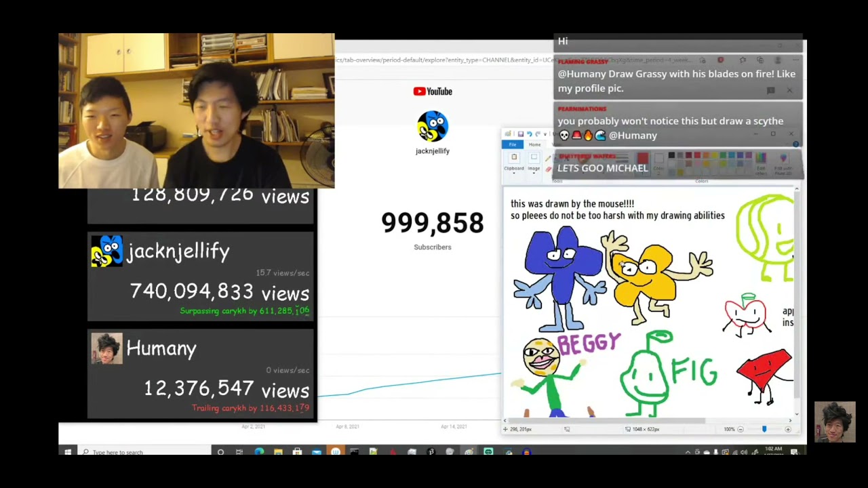This screenshot has height=488, width=868.
Task: Open Task View on the taskbar
Action: (239, 452)
